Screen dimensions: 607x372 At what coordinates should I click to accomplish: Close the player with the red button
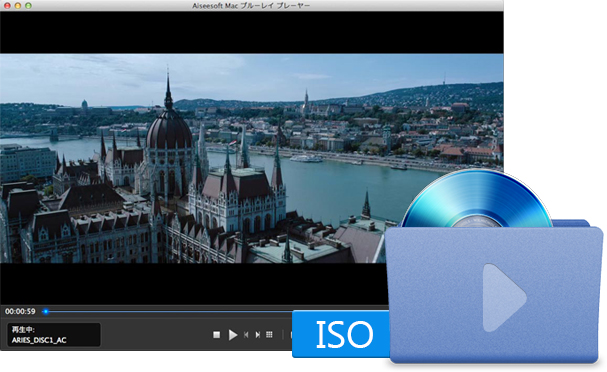point(7,6)
